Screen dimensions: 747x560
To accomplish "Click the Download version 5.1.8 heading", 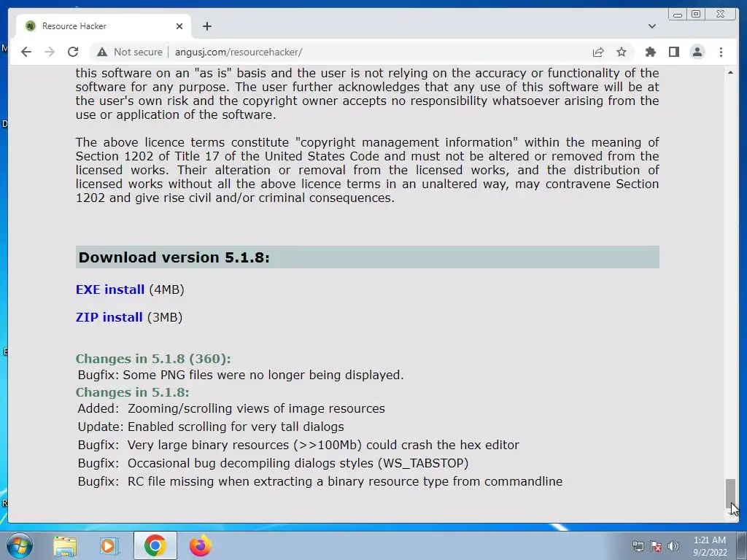I will tap(368, 257).
